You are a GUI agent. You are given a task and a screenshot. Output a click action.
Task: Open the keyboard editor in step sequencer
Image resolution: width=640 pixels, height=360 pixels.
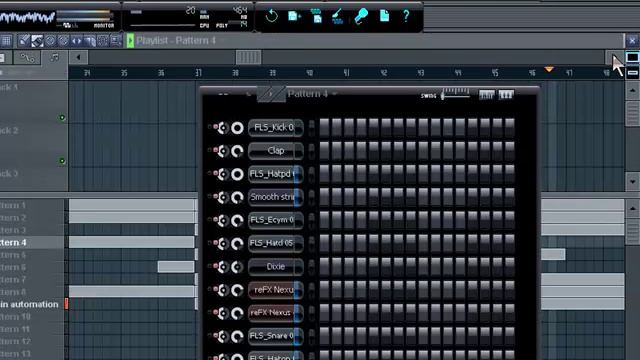pos(506,95)
